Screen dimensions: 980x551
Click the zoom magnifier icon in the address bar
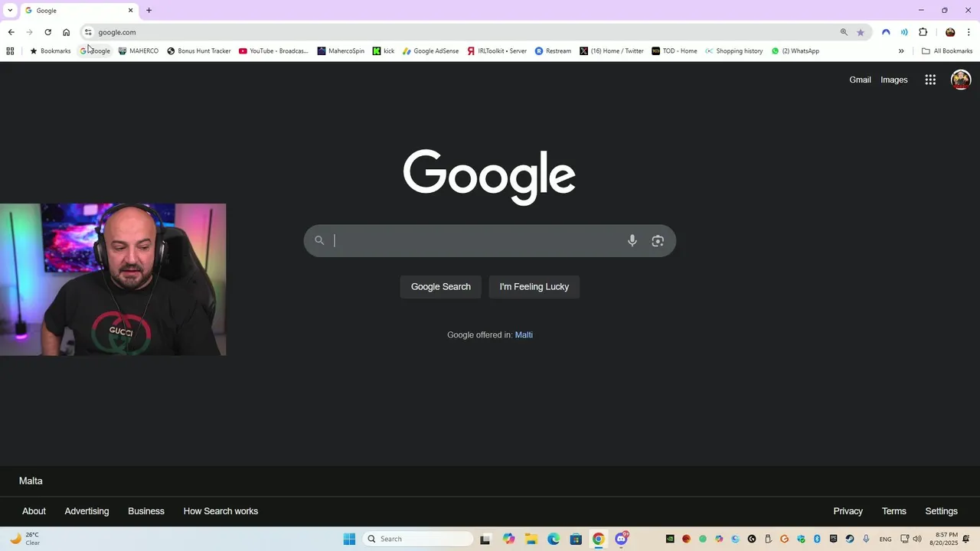pyautogui.click(x=844, y=32)
